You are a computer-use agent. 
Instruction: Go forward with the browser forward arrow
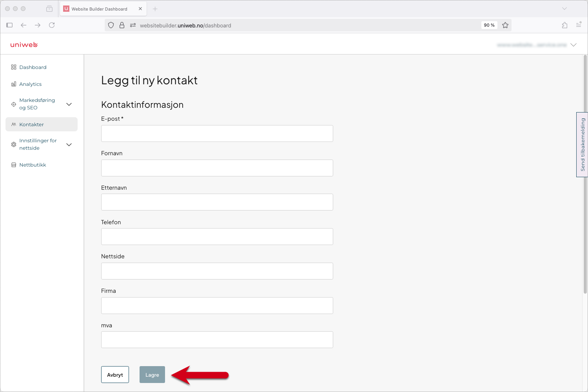(38, 25)
